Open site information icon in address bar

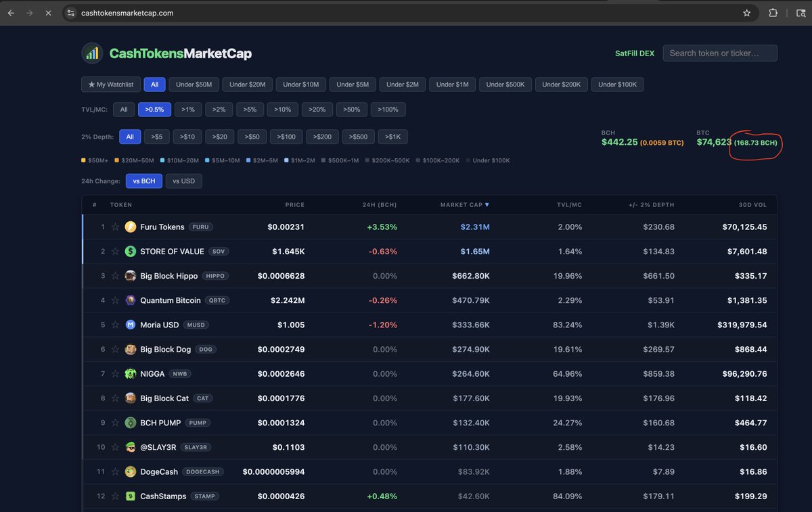coord(71,13)
